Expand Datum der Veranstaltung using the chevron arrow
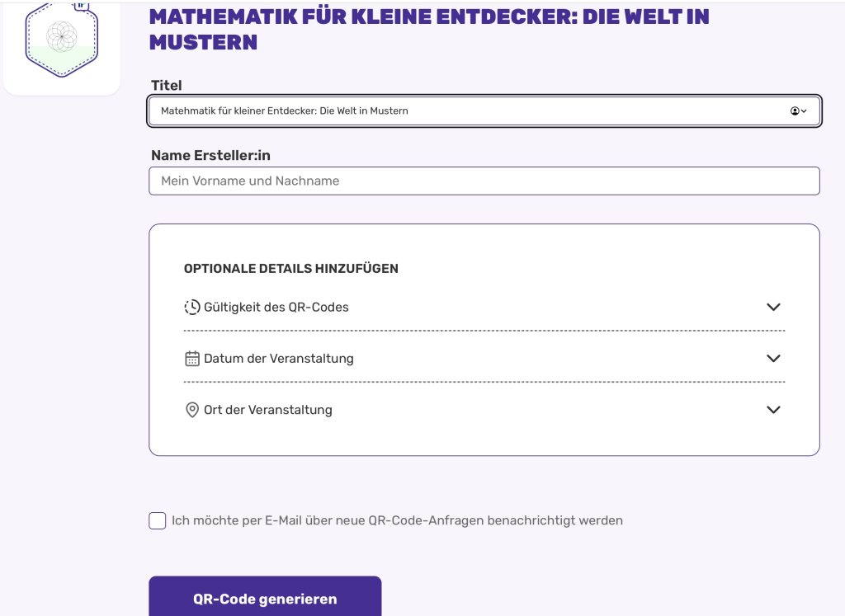Image resolution: width=845 pixels, height=616 pixels. 773,359
